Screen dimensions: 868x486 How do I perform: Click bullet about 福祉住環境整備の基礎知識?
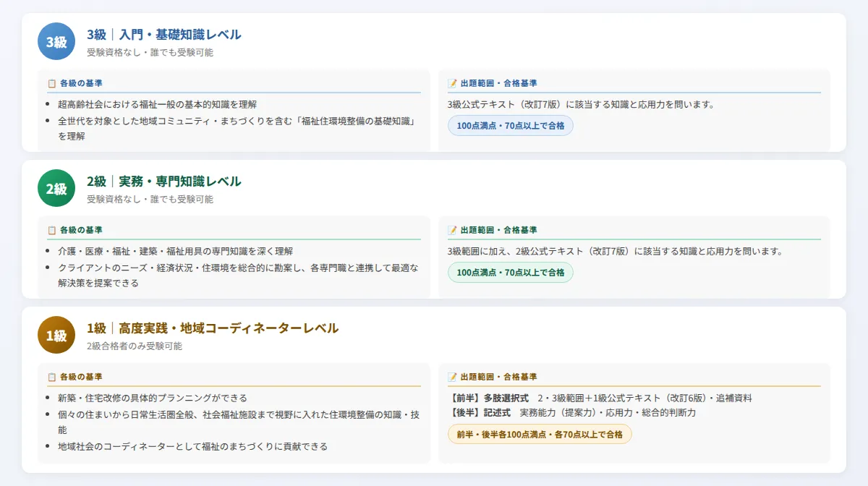pos(239,128)
